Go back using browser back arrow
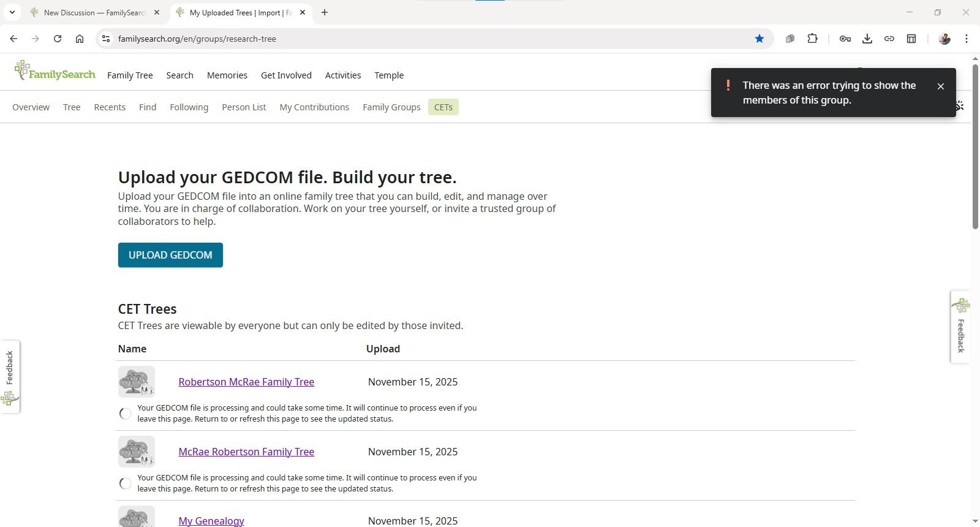This screenshot has height=527, width=980. coord(13,39)
